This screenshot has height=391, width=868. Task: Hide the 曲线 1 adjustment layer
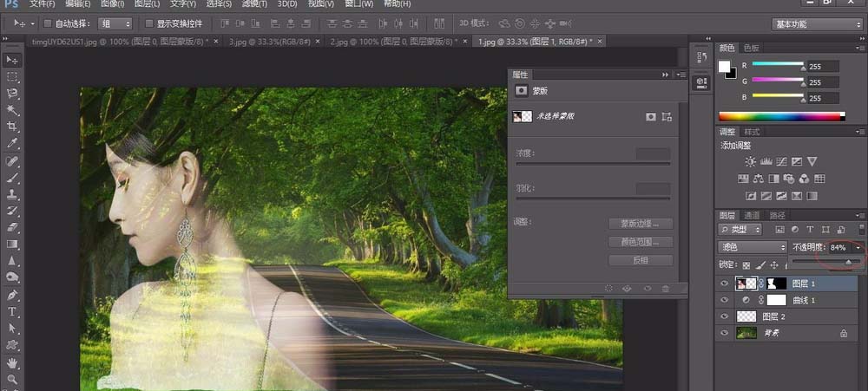click(x=724, y=300)
